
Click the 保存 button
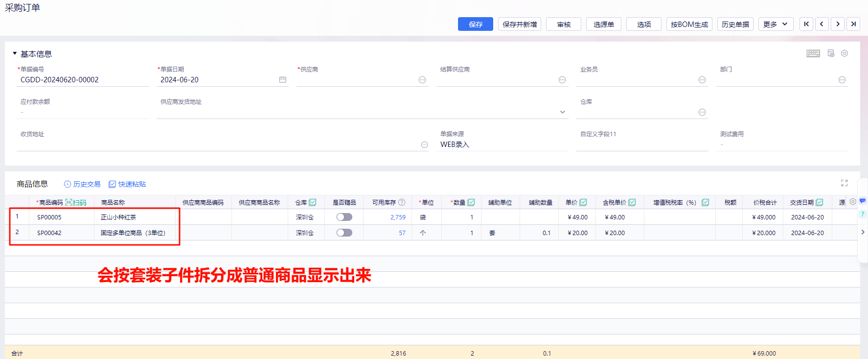pyautogui.click(x=476, y=24)
